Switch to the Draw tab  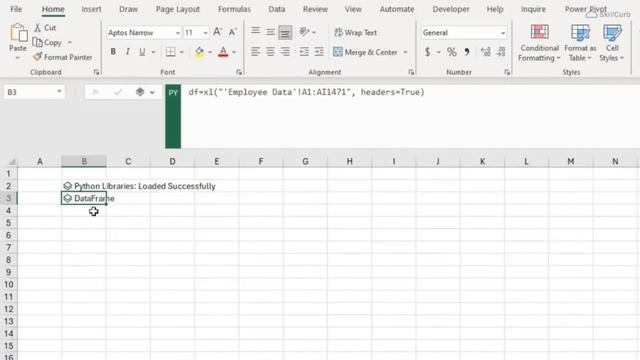pyautogui.click(x=128, y=9)
